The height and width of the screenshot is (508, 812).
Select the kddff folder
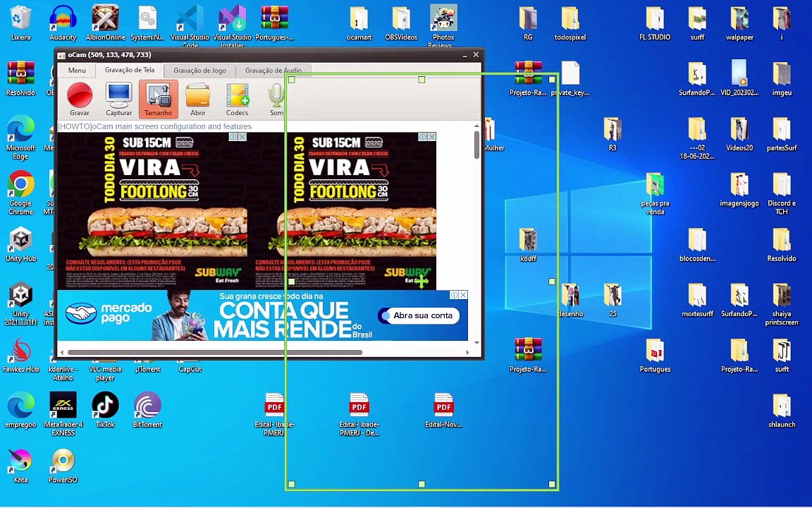(x=528, y=244)
